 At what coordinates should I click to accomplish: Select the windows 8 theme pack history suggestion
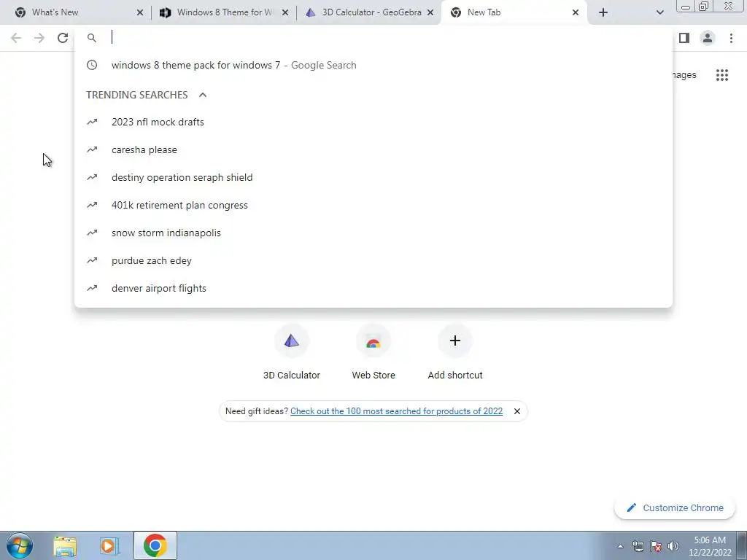373,65
